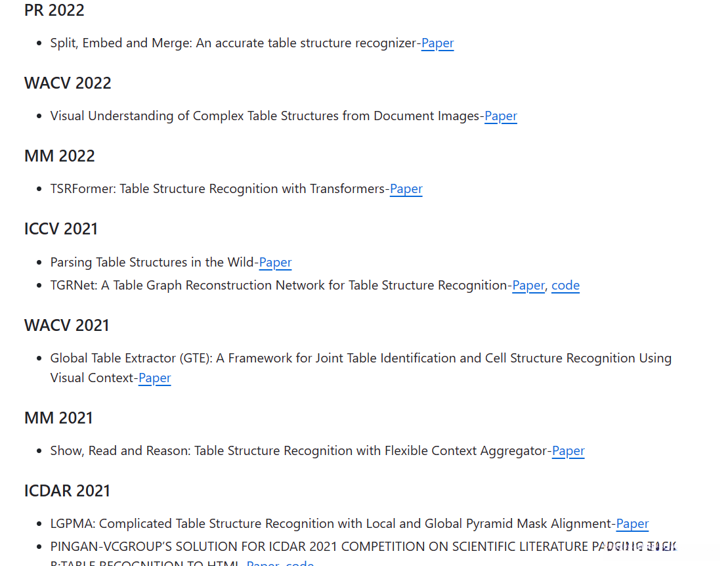The width and height of the screenshot is (728, 566).
Task: Follow the TSRFormer Paper link
Action: (x=406, y=189)
